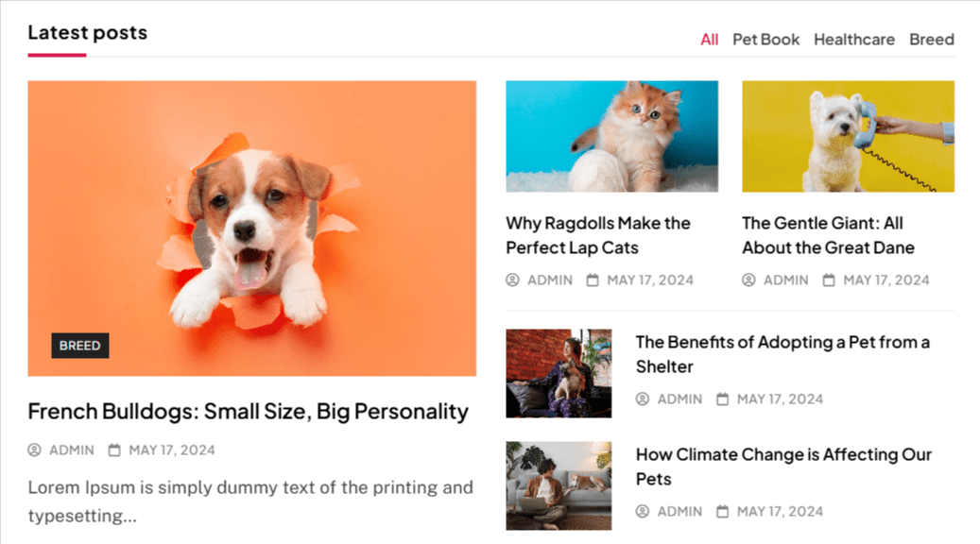Select the All filter tab
The width and height of the screenshot is (980, 544).
pyautogui.click(x=709, y=40)
